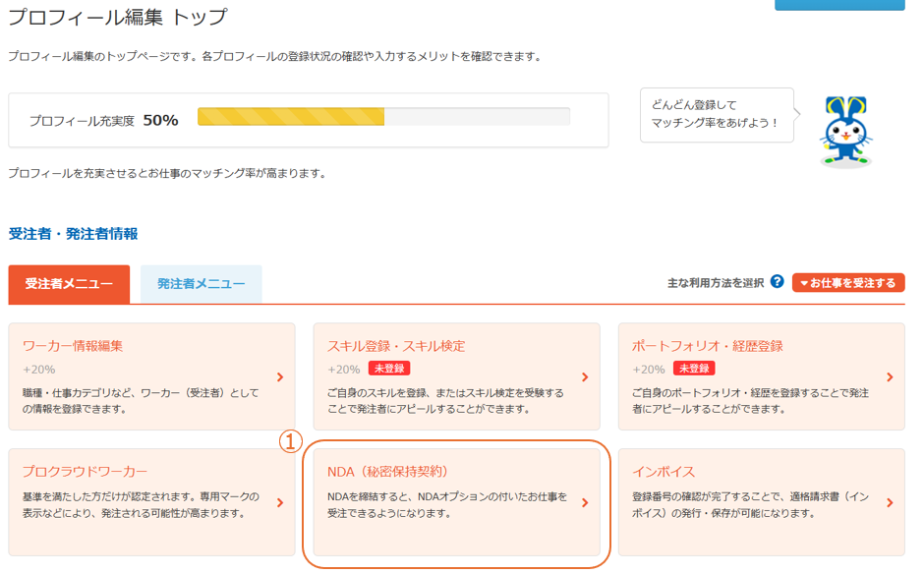The width and height of the screenshot is (924, 574).
Task: Click the blue button at the top right
Action: pos(839,5)
